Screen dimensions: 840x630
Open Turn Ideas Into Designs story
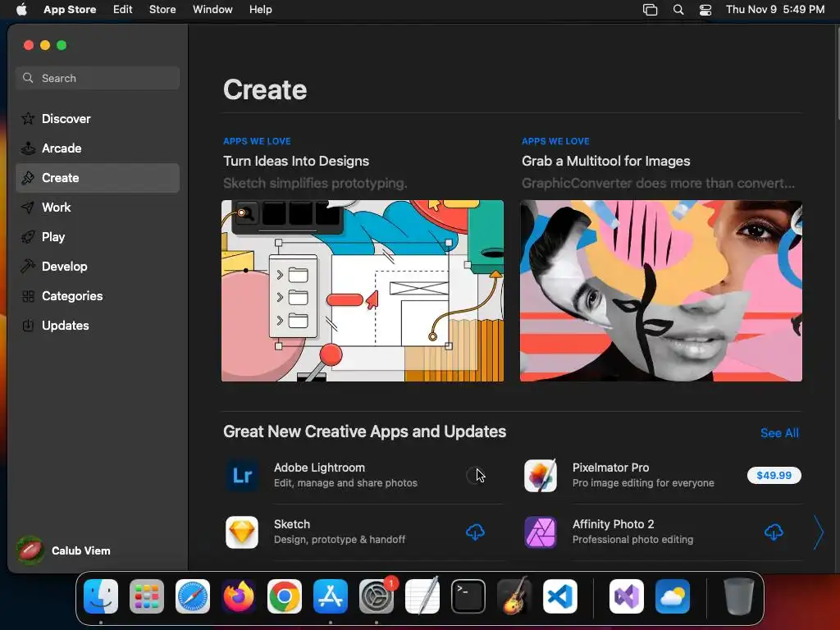(296, 162)
